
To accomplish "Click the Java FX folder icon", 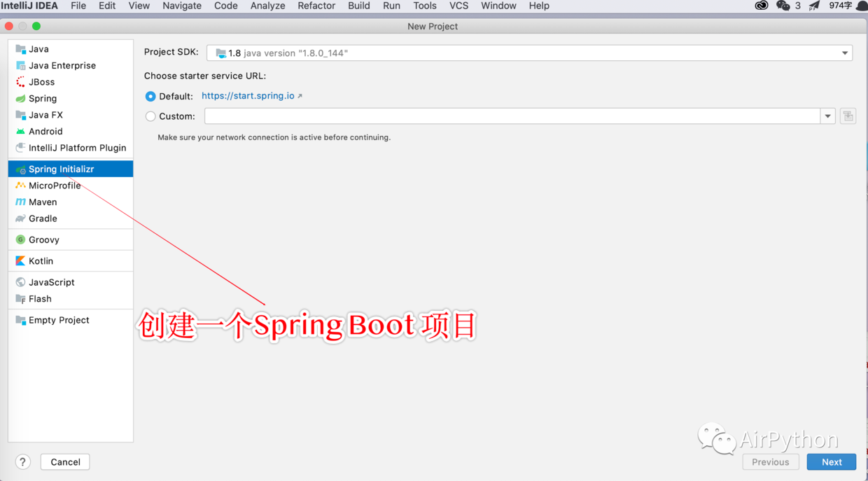I will pyautogui.click(x=20, y=115).
